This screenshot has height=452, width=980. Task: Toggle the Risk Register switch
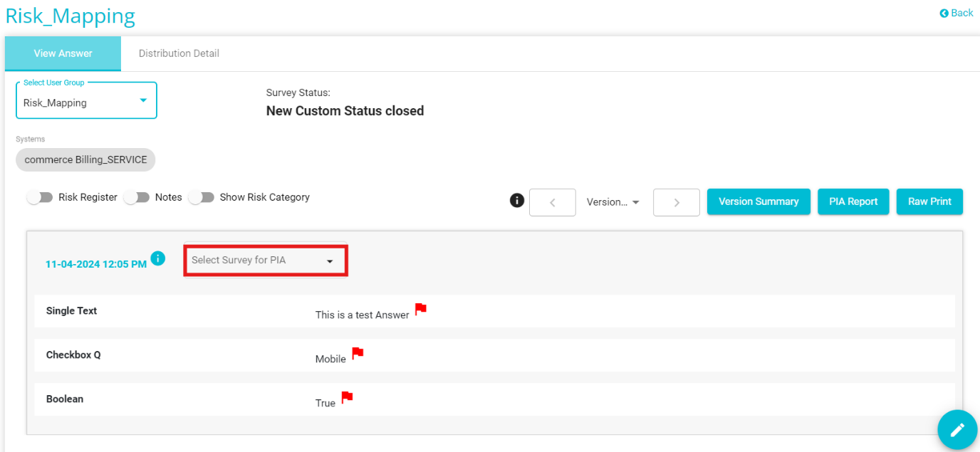(40, 197)
